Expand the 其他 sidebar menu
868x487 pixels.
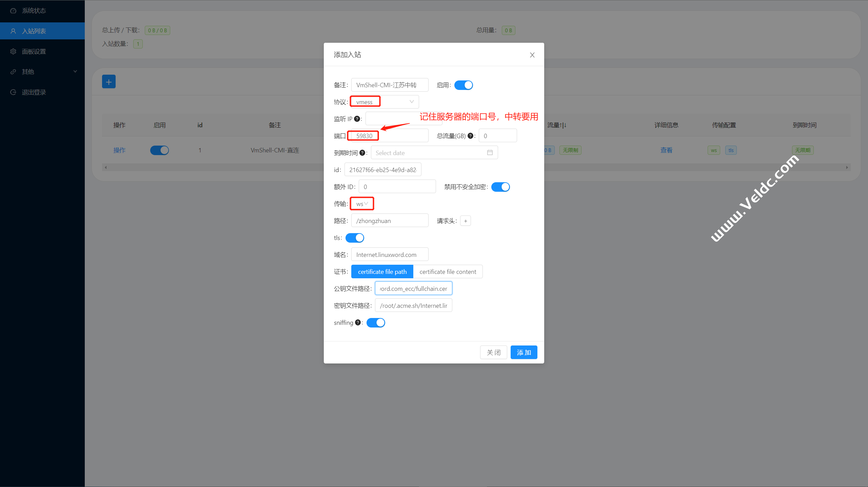(x=42, y=72)
